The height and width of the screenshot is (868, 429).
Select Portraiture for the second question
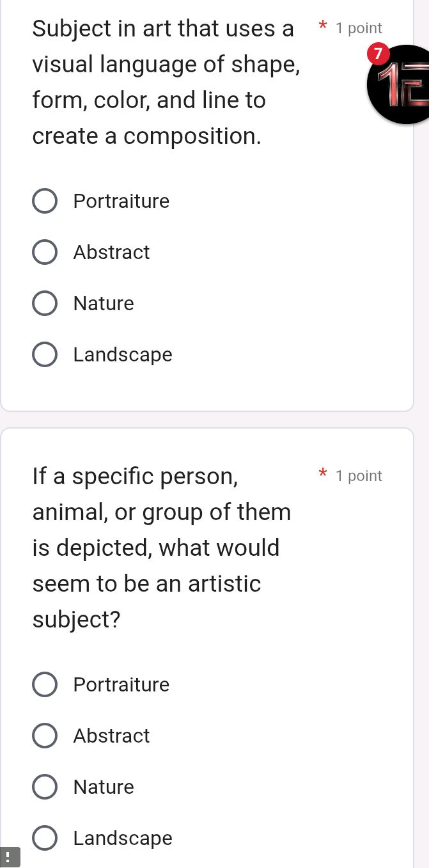click(45, 684)
